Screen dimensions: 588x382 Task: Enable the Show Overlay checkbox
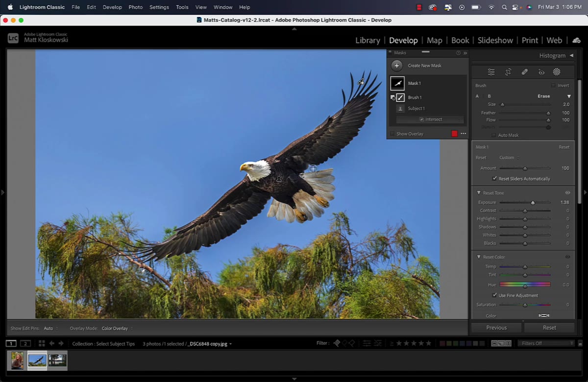click(x=392, y=134)
